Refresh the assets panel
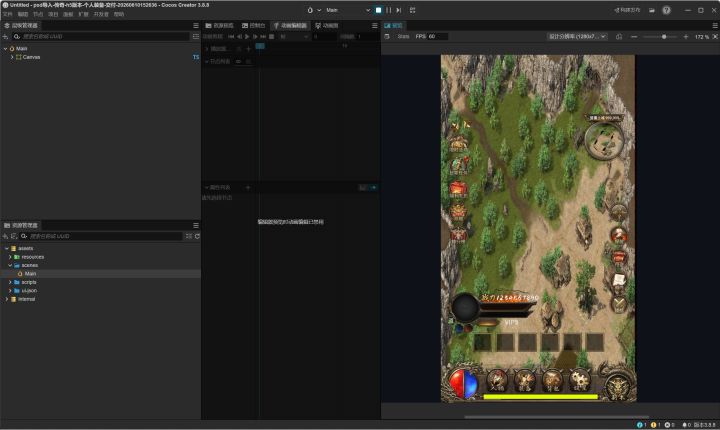The height and width of the screenshot is (430, 720). (x=197, y=236)
